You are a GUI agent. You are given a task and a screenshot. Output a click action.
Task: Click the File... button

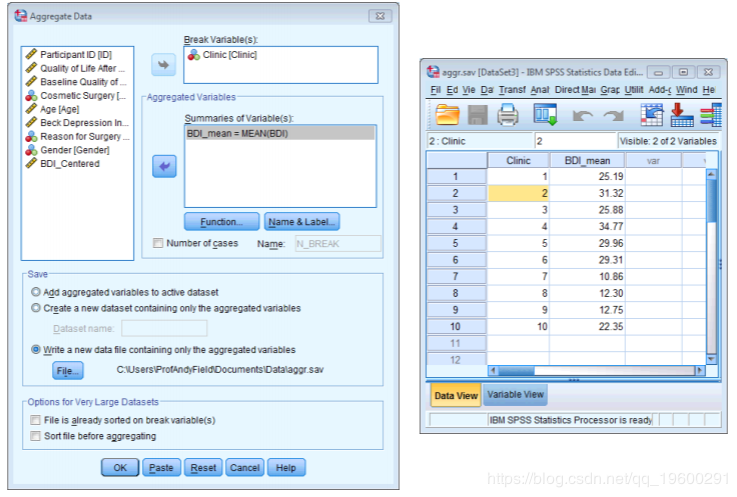pos(68,371)
